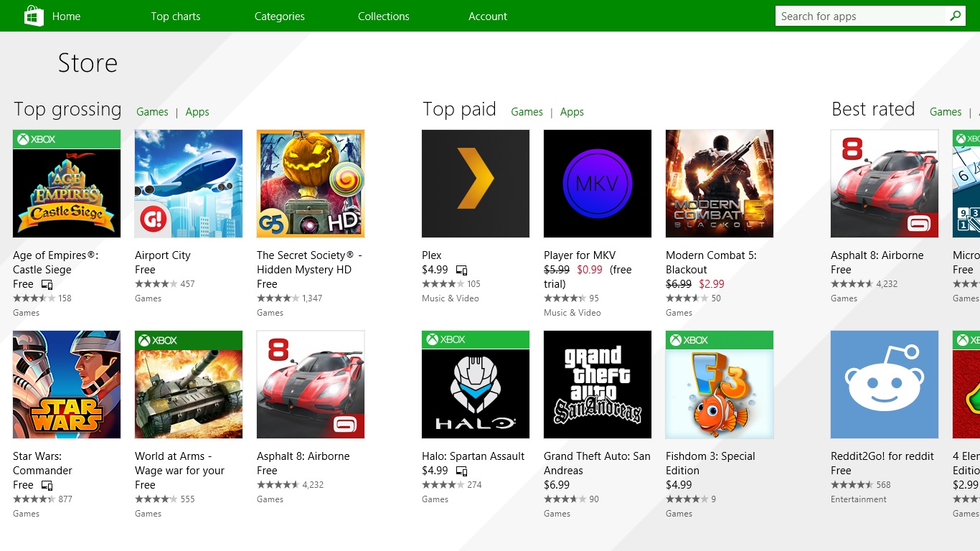Click Modern Combat 5: Blackout title
980x551 pixels.
(x=711, y=263)
